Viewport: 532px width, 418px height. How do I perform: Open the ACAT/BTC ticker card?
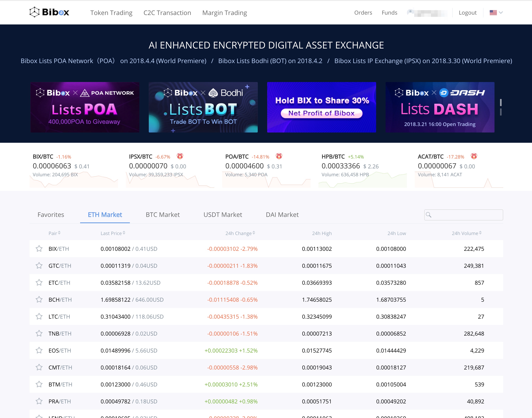click(x=459, y=170)
